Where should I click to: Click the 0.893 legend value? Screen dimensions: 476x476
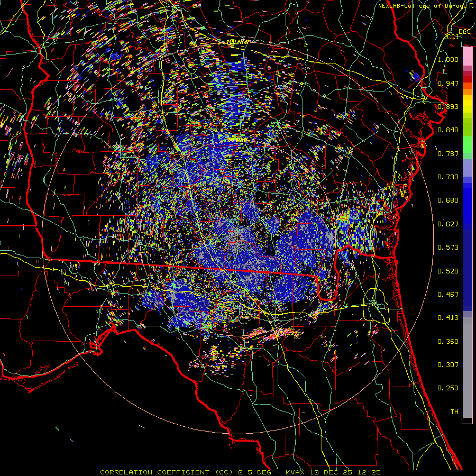[x=448, y=106]
